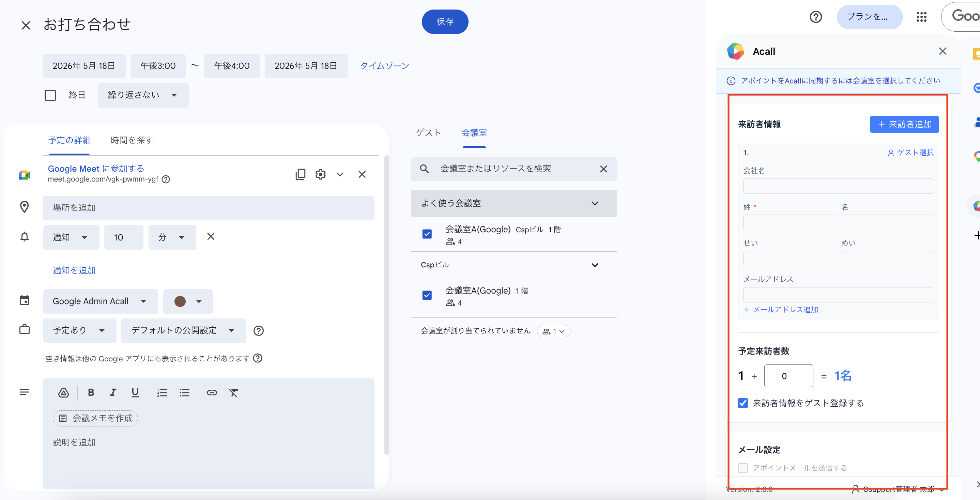
Task: Open help icon beside default visibility setting
Action: (259, 330)
